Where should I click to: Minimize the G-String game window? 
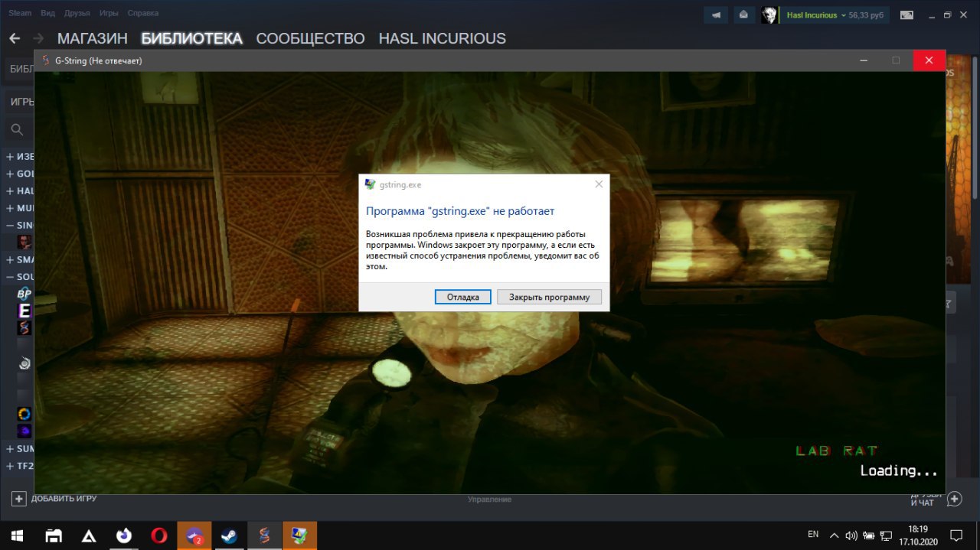point(864,60)
